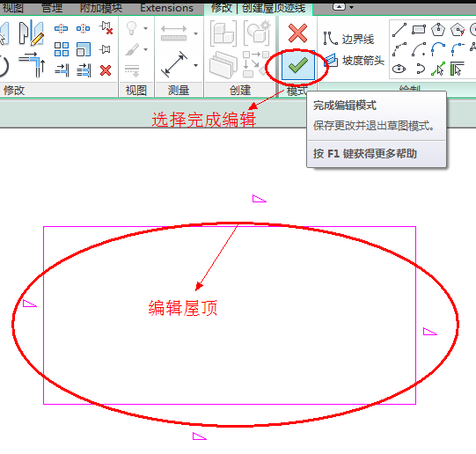Screen dimensions: 476x454
Task: Select the Start-End-Radius Arc tool
Action: 399,49
